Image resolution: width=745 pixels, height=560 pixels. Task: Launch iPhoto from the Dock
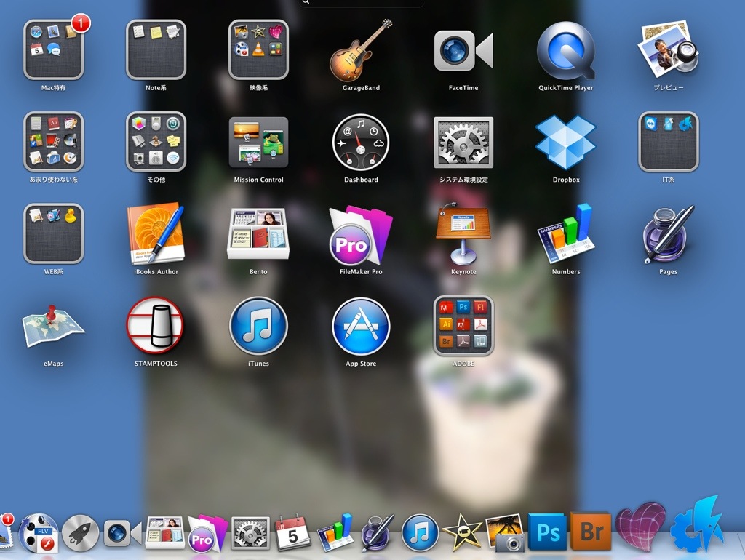(505, 533)
